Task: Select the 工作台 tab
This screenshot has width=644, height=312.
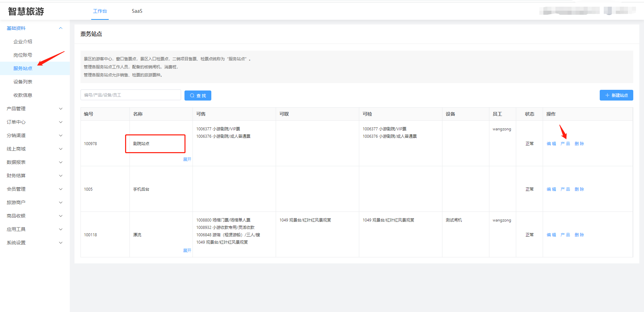Action: coord(100,11)
